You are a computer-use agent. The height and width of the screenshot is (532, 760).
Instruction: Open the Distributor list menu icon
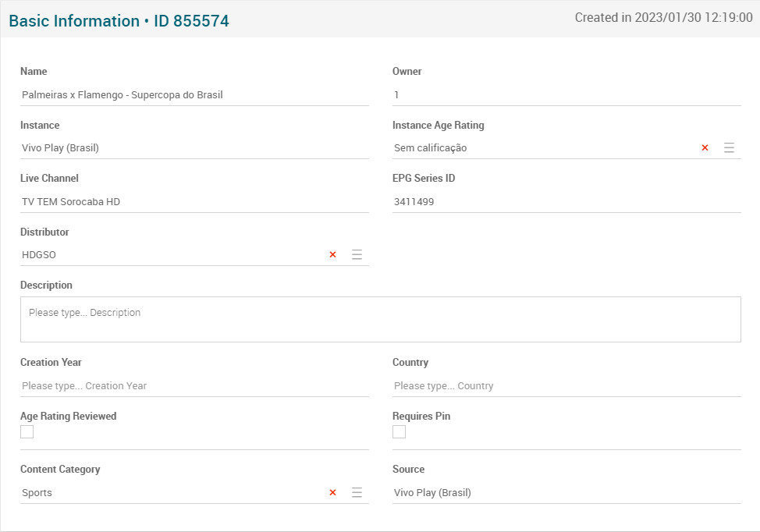tap(357, 254)
